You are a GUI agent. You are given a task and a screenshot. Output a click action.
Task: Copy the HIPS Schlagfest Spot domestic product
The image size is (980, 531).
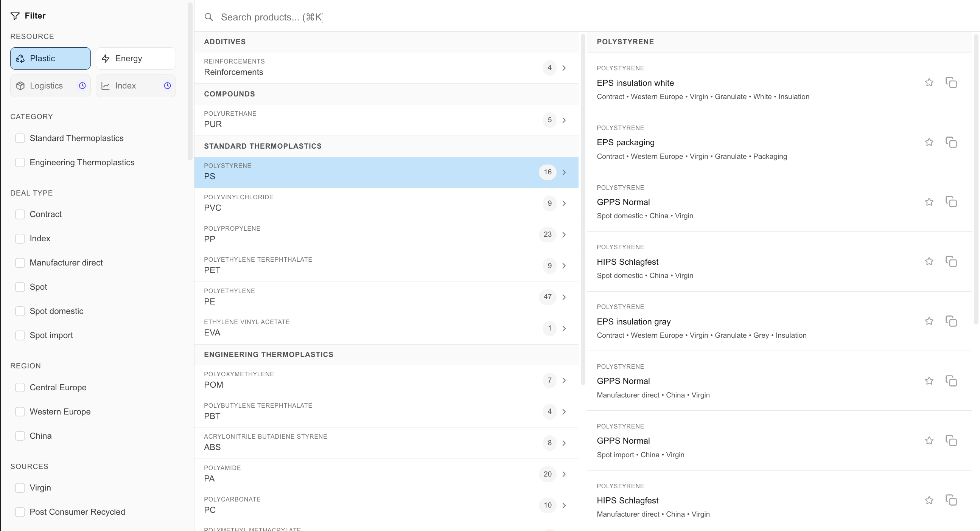951,261
